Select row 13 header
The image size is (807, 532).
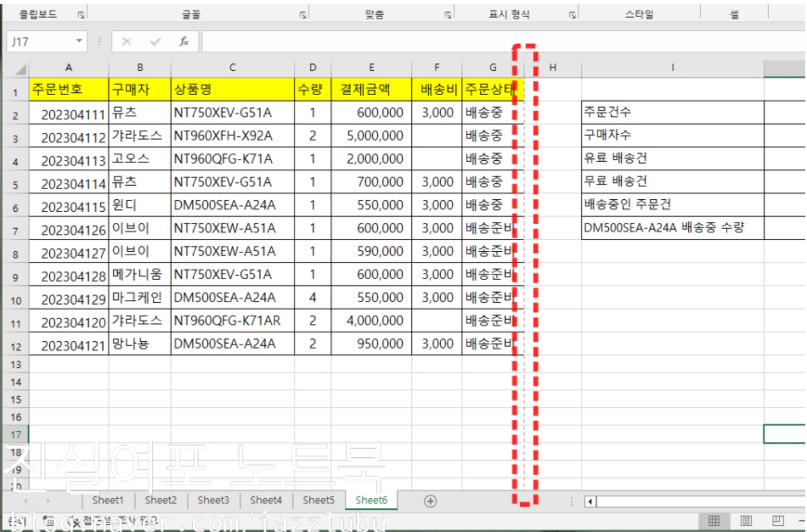point(16,365)
